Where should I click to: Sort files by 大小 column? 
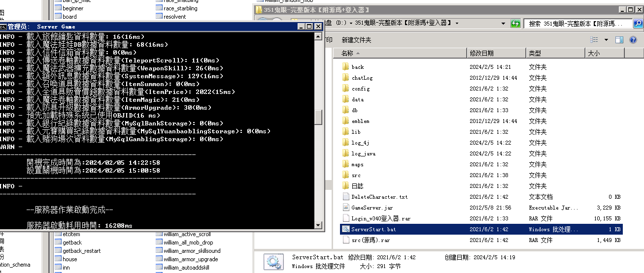604,53
